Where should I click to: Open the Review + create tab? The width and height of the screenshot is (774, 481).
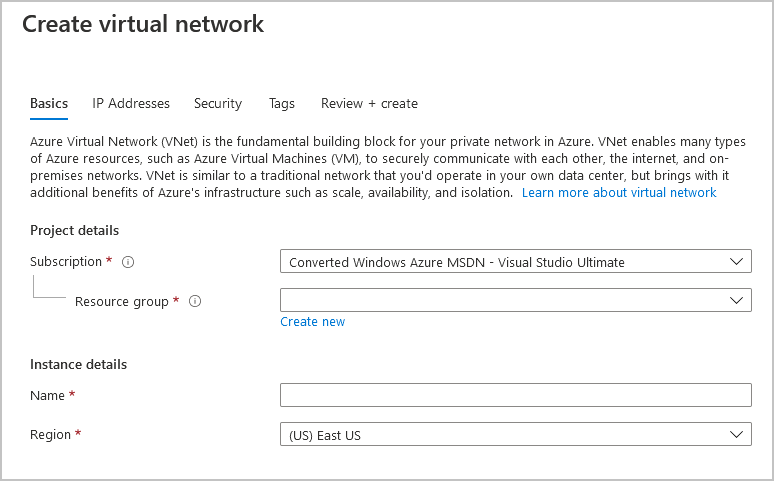369,103
